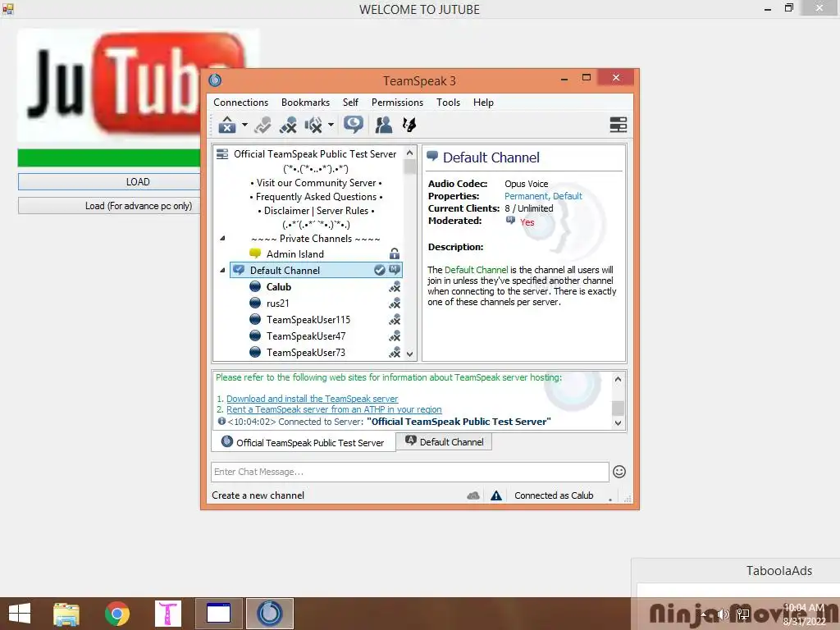Click the muted microphone icon beside TeamSpeakUser47
Screen dimensions: 840x630
pyautogui.click(x=395, y=336)
